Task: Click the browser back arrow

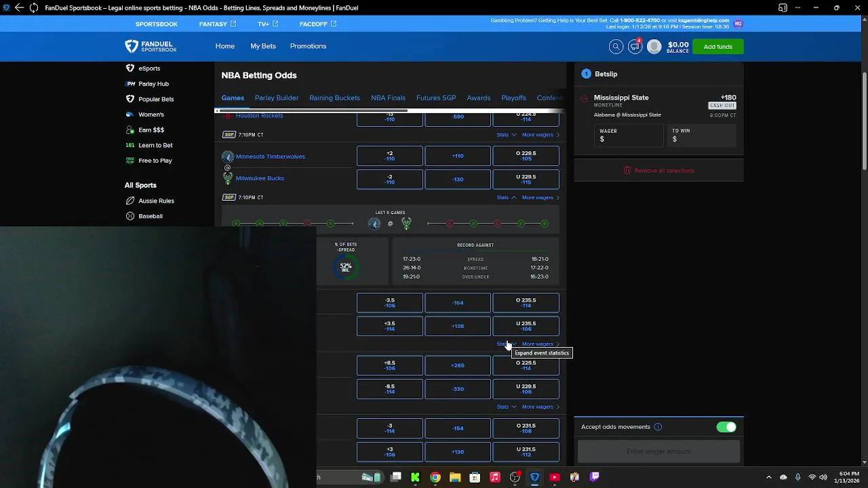Action: [19, 7]
